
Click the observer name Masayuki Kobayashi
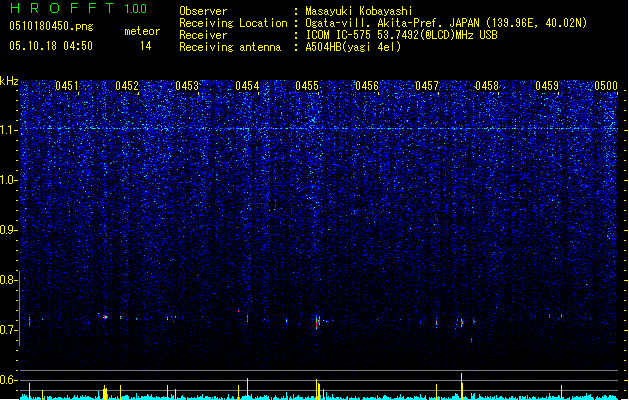click(x=359, y=11)
